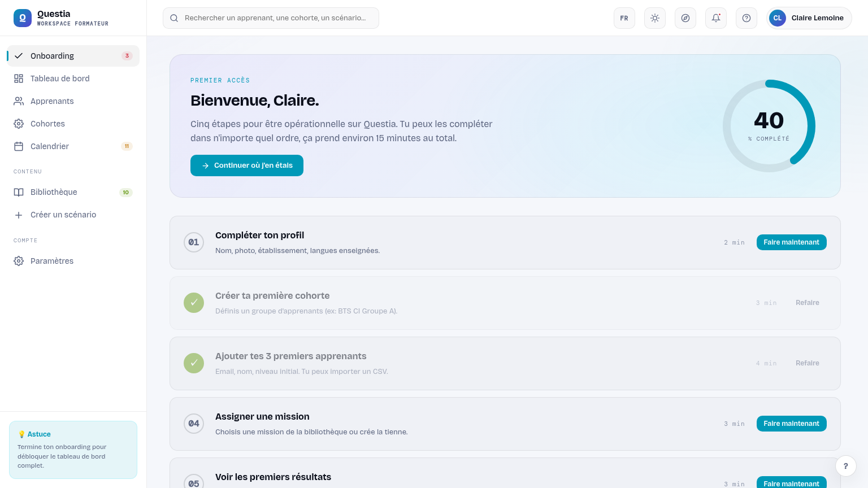
Task: Click Faire maintenant for Assigner une mission
Action: (x=792, y=424)
